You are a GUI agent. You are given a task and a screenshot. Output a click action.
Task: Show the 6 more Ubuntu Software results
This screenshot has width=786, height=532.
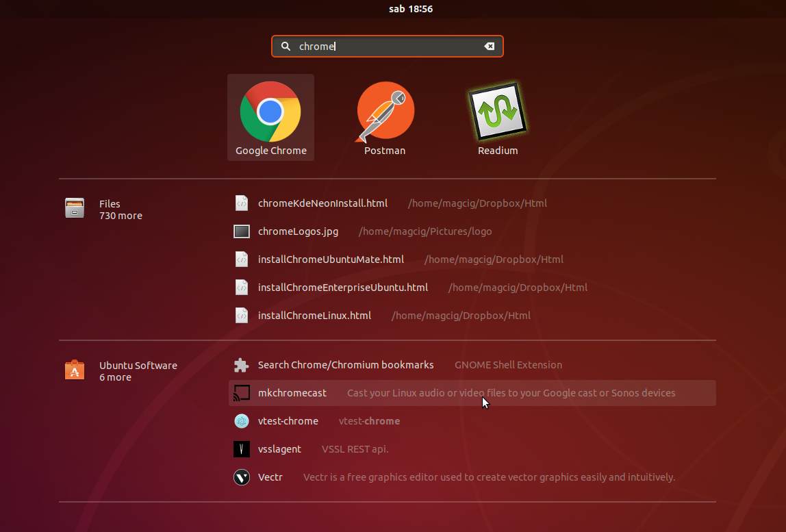(x=115, y=377)
